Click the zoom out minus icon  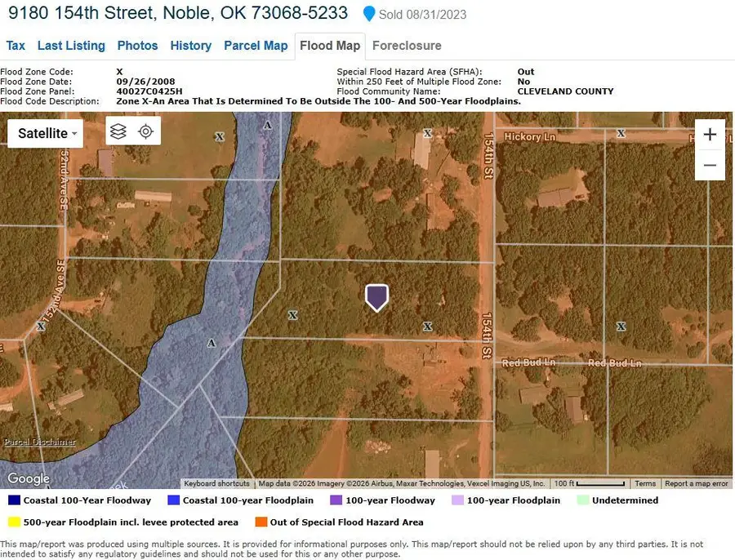[x=710, y=164]
